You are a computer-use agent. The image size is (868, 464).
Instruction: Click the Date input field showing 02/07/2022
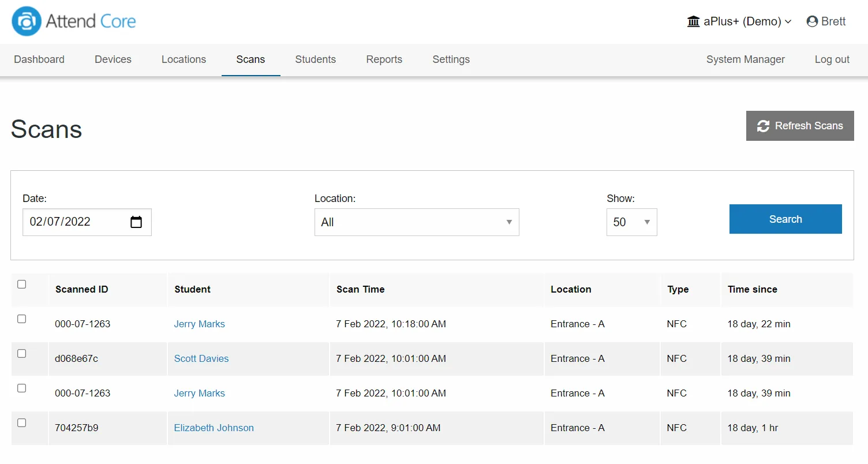pos(87,222)
